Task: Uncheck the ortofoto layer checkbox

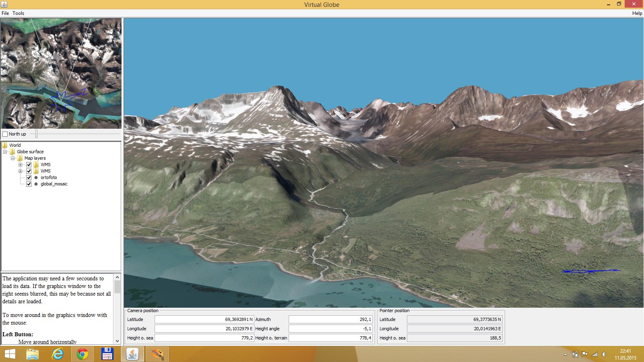Action: pyautogui.click(x=29, y=177)
